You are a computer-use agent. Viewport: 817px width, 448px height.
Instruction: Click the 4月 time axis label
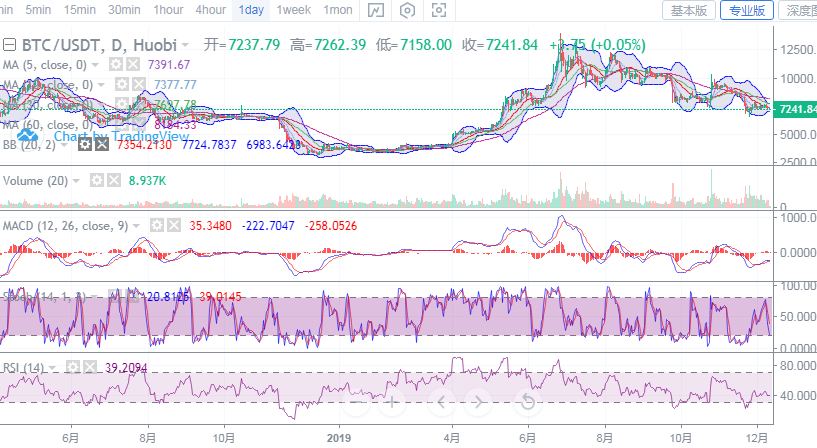tap(451, 438)
